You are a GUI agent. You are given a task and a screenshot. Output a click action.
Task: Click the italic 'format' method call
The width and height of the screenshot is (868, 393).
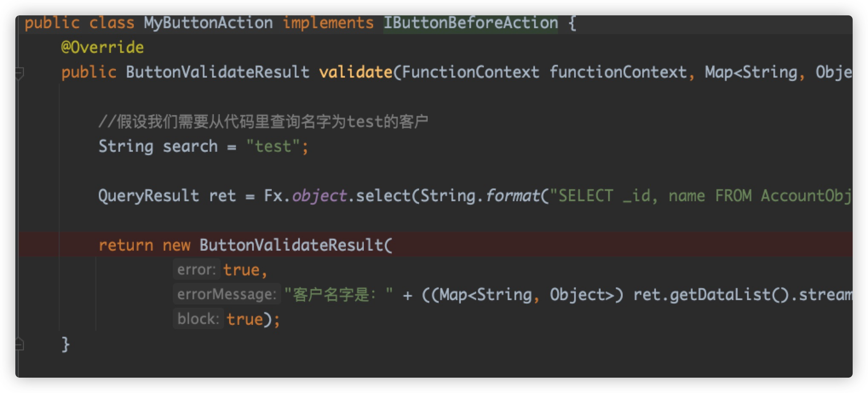(x=512, y=196)
